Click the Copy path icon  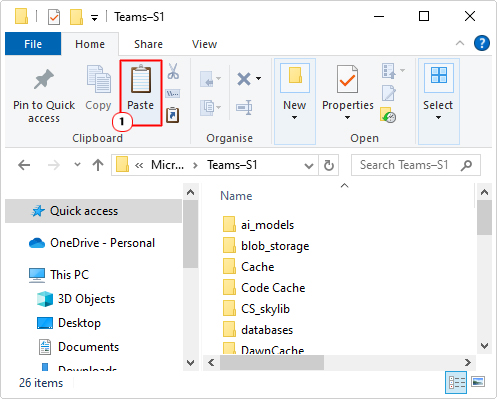pyautogui.click(x=173, y=93)
